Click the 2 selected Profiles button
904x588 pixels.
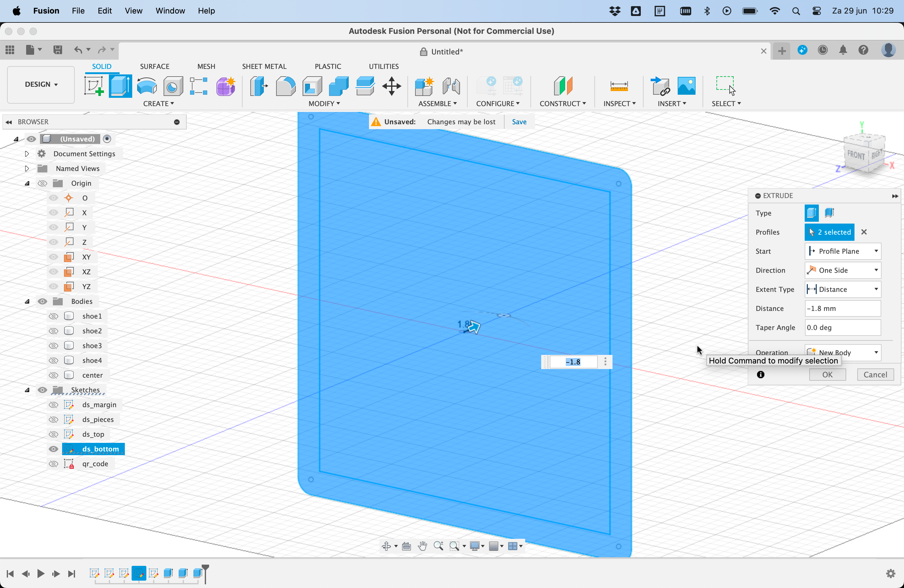pos(830,232)
